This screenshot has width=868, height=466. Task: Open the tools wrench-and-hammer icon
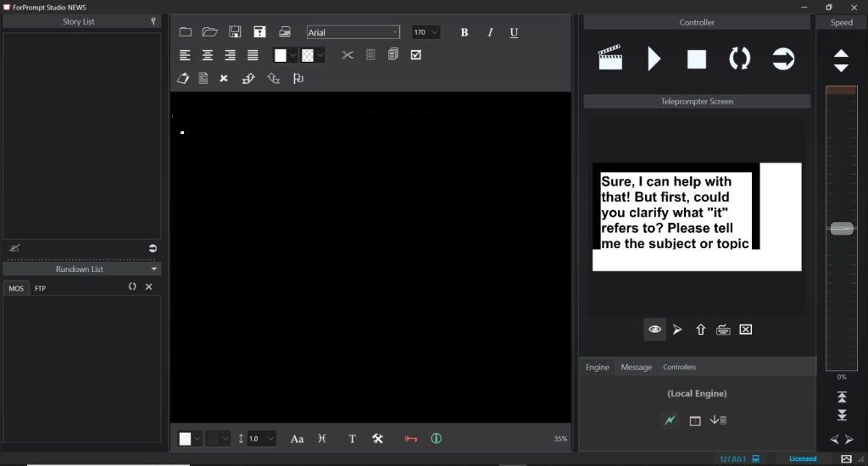pyautogui.click(x=378, y=438)
